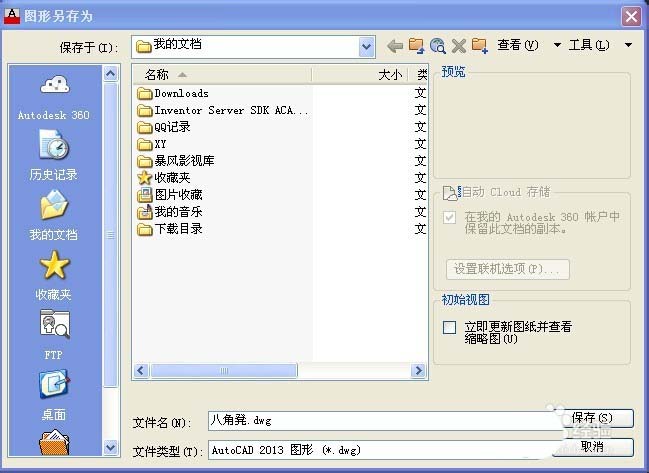Select 收藏夹 star folder in file list
The image size is (649, 473).
coord(163,178)
